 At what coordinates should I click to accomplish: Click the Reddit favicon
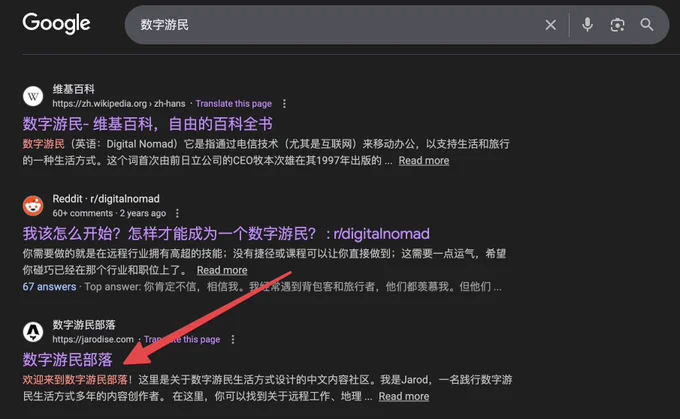[x=33, y=206]
